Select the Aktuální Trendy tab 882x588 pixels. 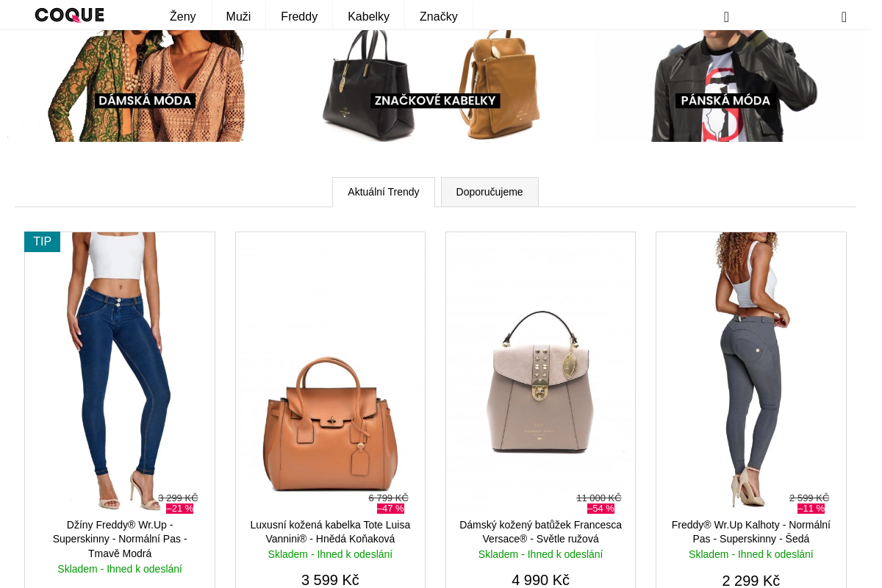tap(384, 192)
